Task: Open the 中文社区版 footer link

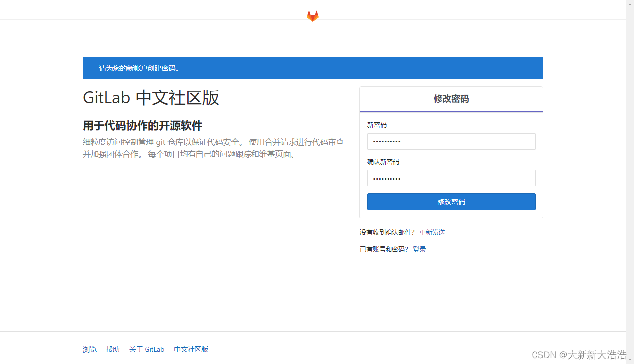Action: (191, 349)
